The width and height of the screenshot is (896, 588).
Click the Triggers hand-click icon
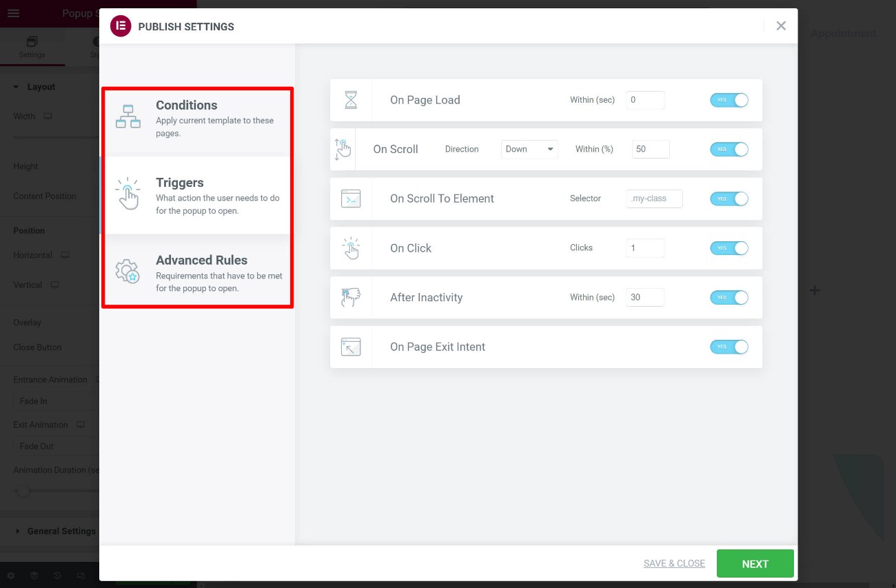click(x=128, y=194)
